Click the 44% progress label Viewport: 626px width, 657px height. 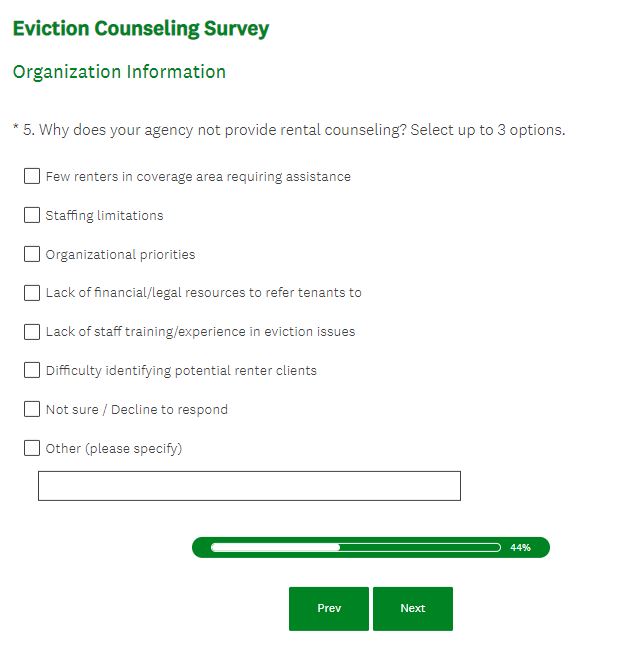tap(520, 548)
